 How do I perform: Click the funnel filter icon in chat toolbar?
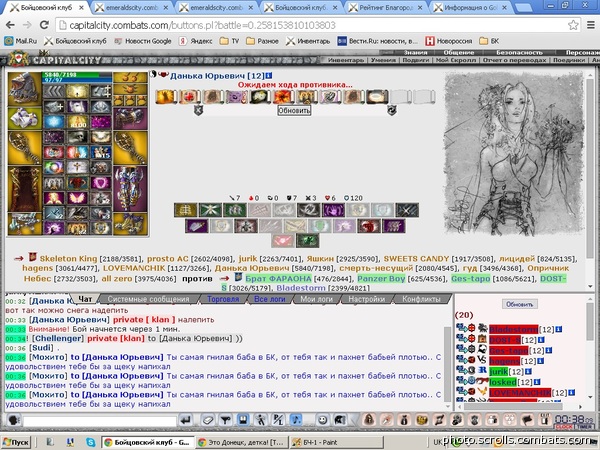point(225,420)
